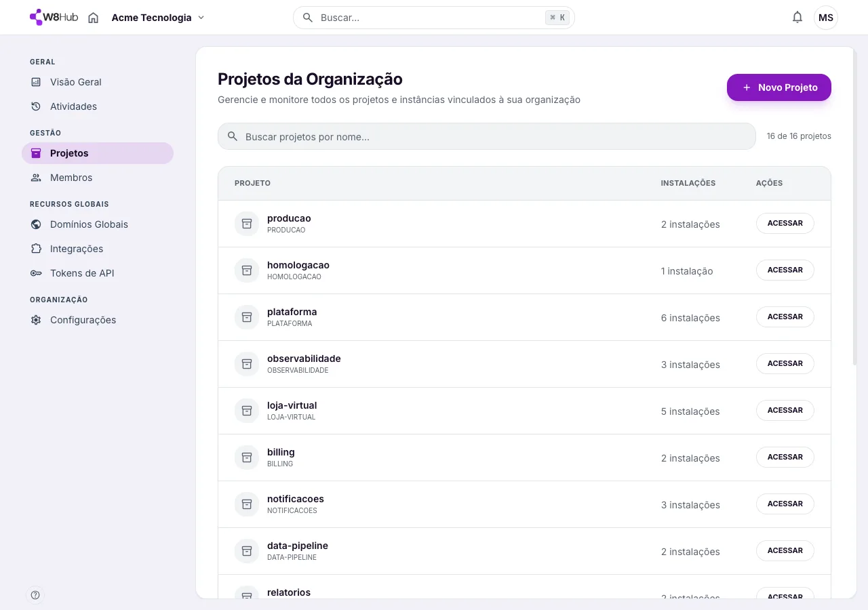
Task: Click the '1 instalação' cell
Action: 687,271
